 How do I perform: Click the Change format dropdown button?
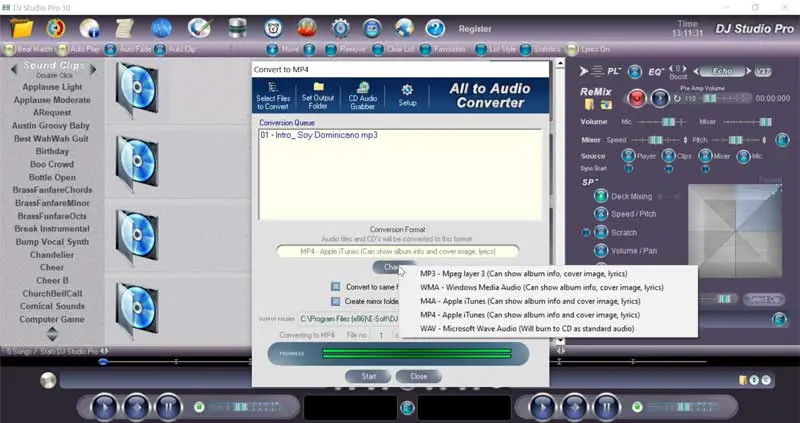392,267
